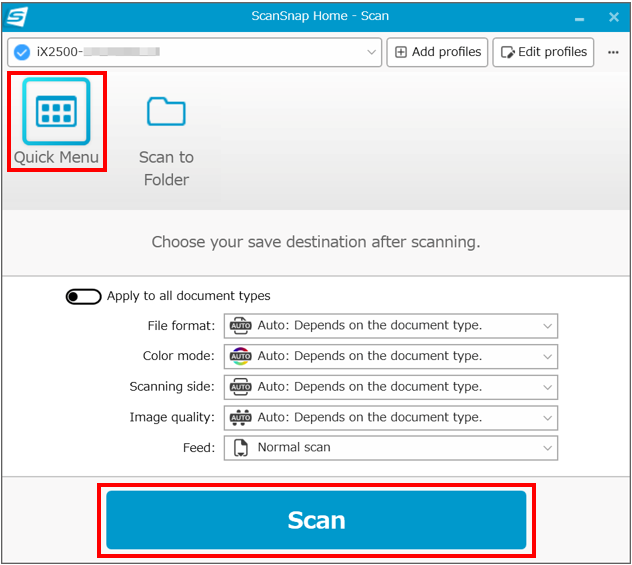Image resolution: width=632 pixels, height=565 pixels.
Task: Start scanning with the Scan button
Action: [316, 520]
